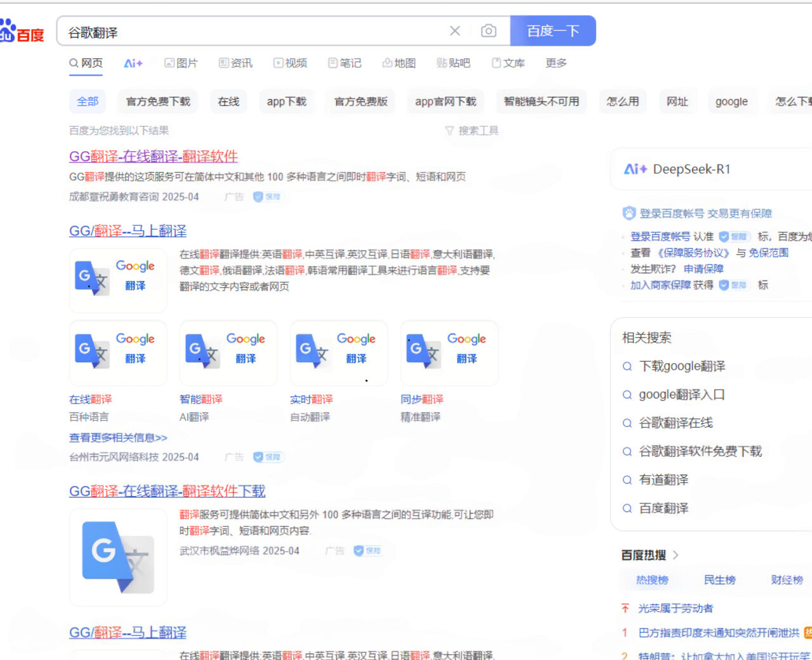Select the 官方免费下载 filter chip
Viewport: 812px width, 660px height.
[x=158, y=102]
